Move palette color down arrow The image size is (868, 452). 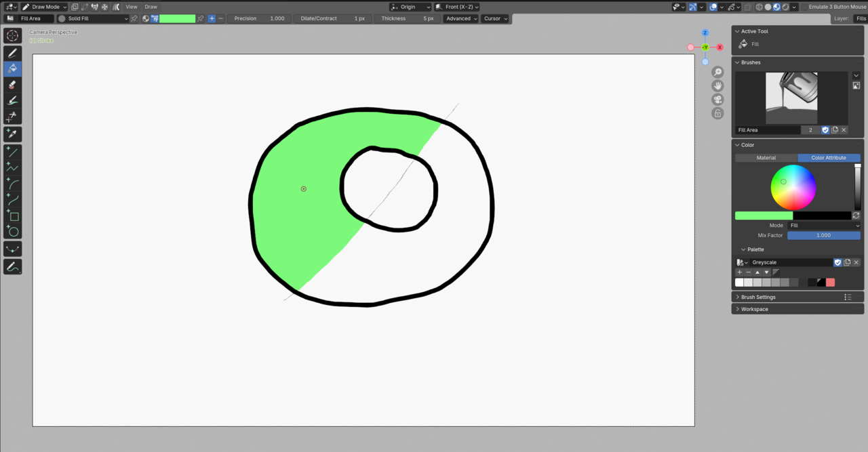tap(766, 272)
